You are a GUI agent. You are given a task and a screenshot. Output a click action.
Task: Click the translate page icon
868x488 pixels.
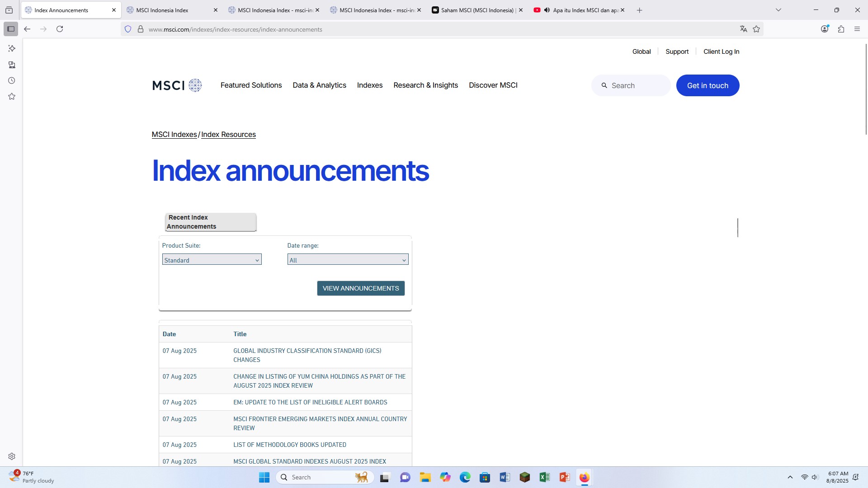743,29
